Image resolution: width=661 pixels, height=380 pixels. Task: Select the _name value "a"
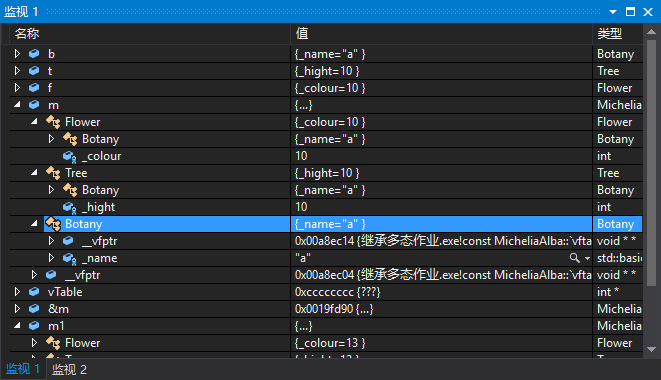[303, 258]
